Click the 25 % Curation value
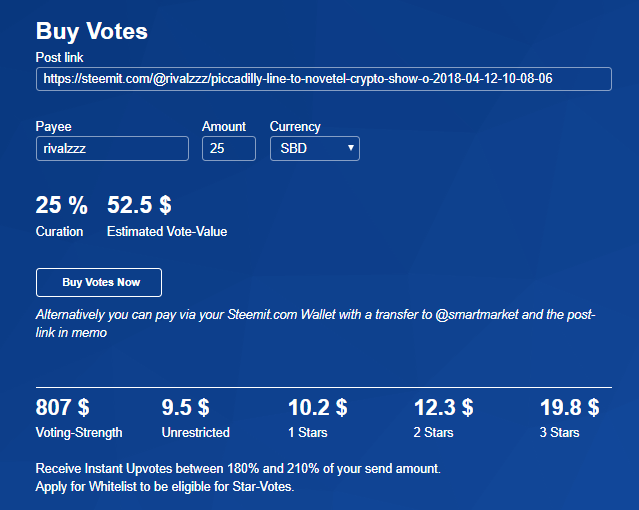 point(62,205)
